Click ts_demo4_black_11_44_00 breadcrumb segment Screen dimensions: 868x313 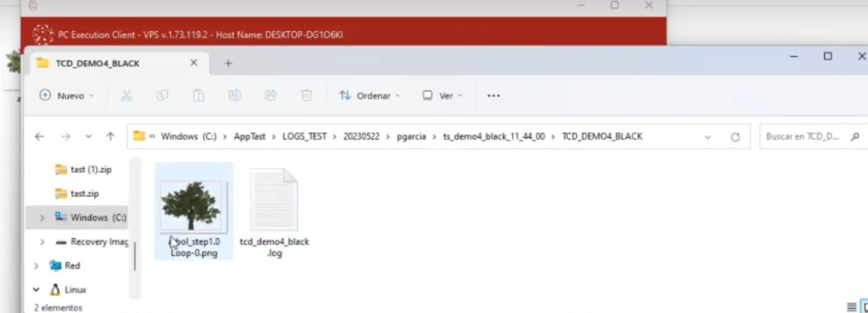pyautogui.click(x=494, y=136)
